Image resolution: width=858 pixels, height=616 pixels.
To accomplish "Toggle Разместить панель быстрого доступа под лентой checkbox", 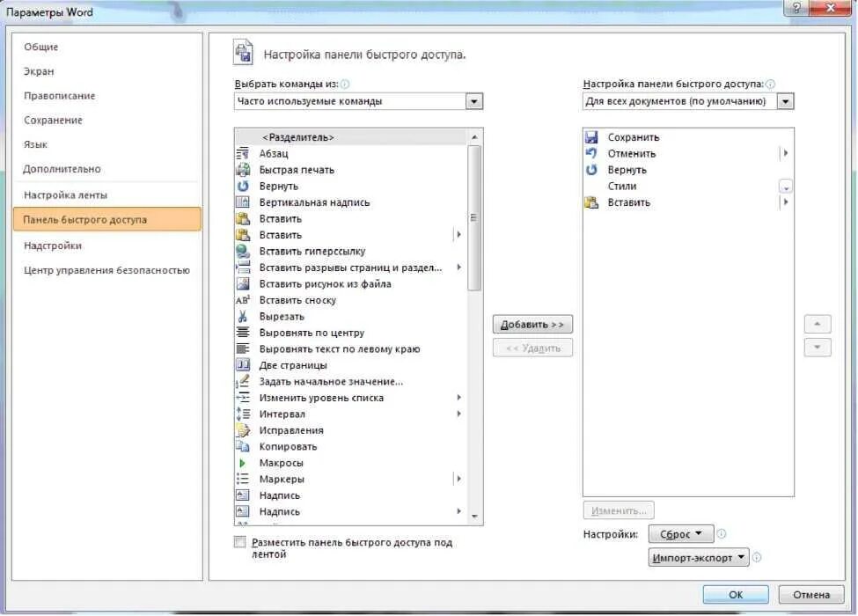I will pos(239,541).
